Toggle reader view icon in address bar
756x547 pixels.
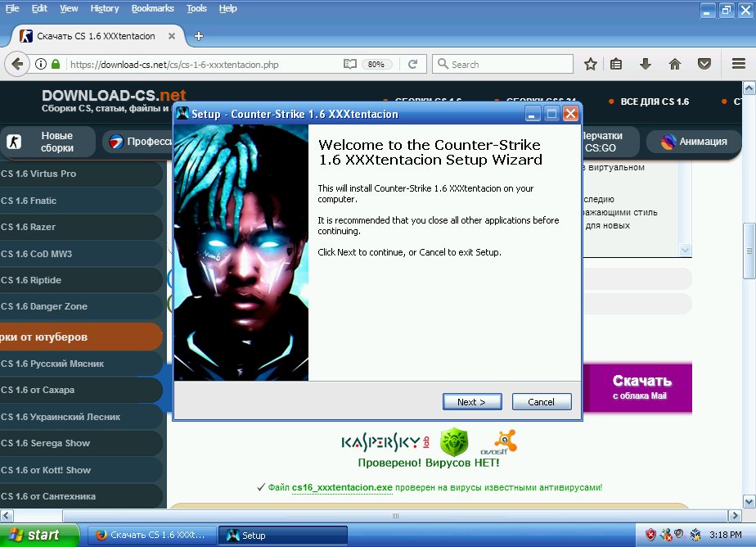350,64
